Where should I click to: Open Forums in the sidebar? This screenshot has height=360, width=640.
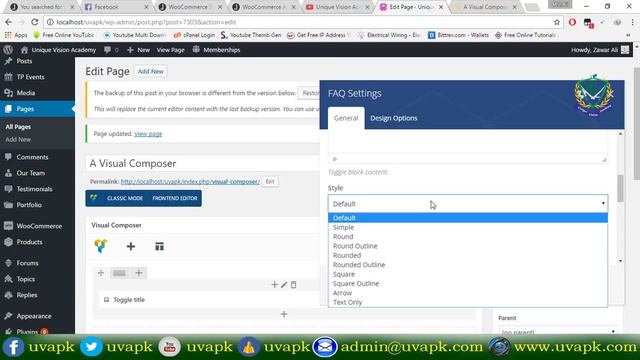tap(27, 263)
